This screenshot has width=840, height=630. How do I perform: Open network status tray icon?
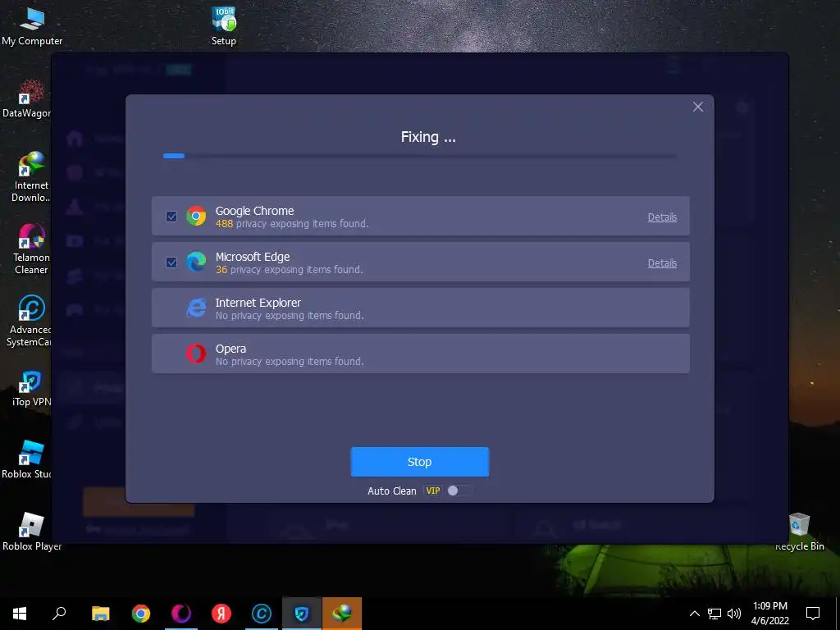click(x=714, y=614)
